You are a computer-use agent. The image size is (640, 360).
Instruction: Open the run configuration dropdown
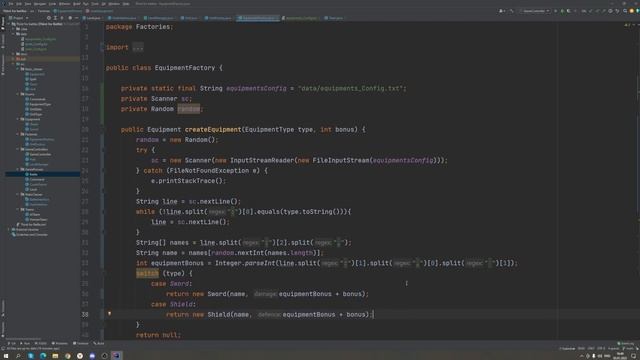pos(535,11)
